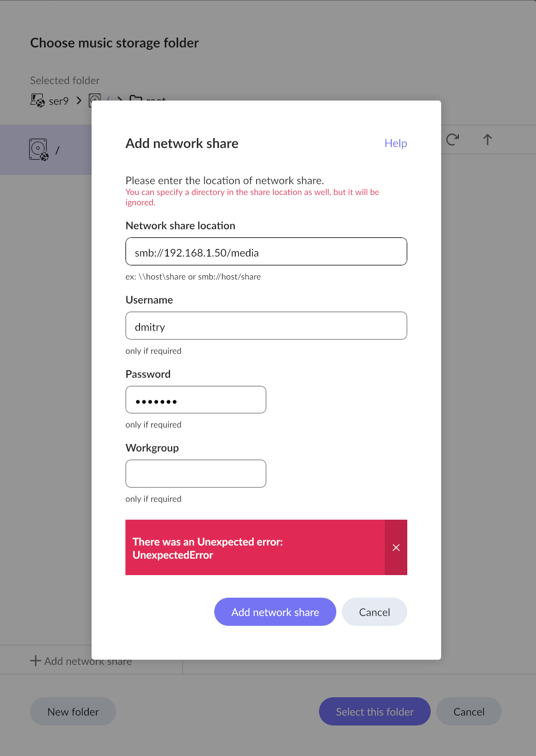The image size is (536, 756).
Task: Focus the Username input field
Action: pos(266,326)
